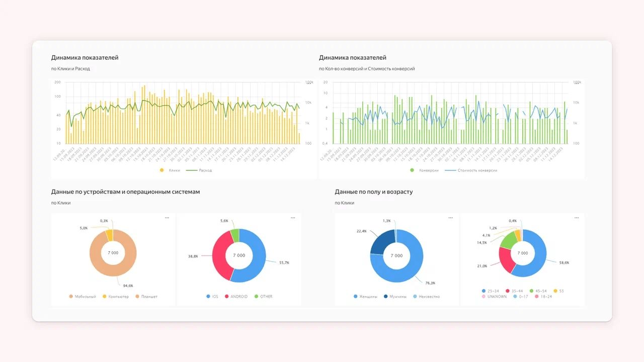Toggle the 35-44 age group legend item
Screen dimensions: 644x362
pyautogui.click(x=516, y=291)
